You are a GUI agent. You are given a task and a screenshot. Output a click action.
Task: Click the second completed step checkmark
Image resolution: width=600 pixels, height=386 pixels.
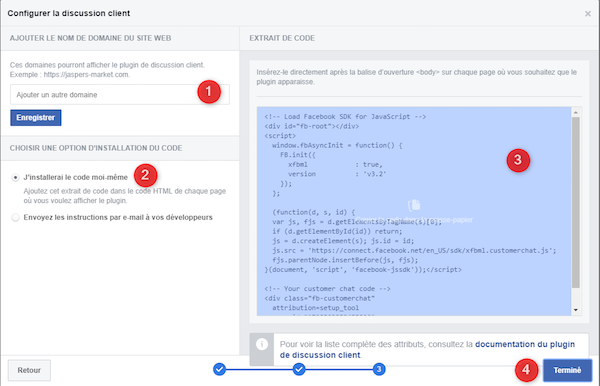click(x=299, y=369)
